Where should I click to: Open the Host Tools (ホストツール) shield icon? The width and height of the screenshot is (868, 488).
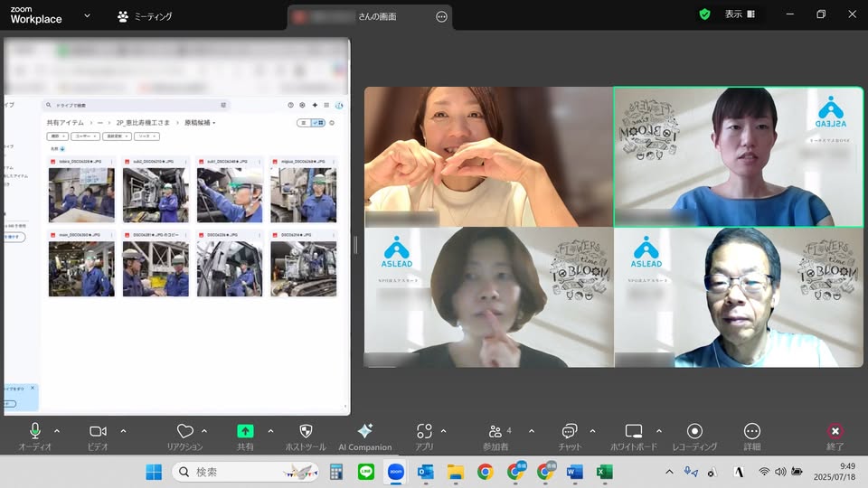click(x=306, y=432)
